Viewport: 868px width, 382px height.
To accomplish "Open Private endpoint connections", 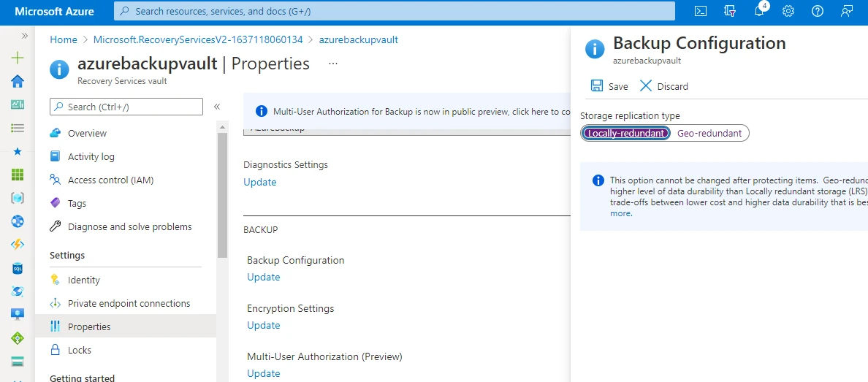I will (x=126, y=303).
